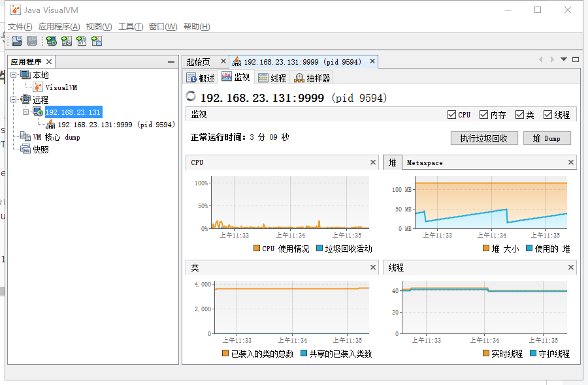
Task: Click the Java VisualVM title bar logo
Action: (16, 10)
